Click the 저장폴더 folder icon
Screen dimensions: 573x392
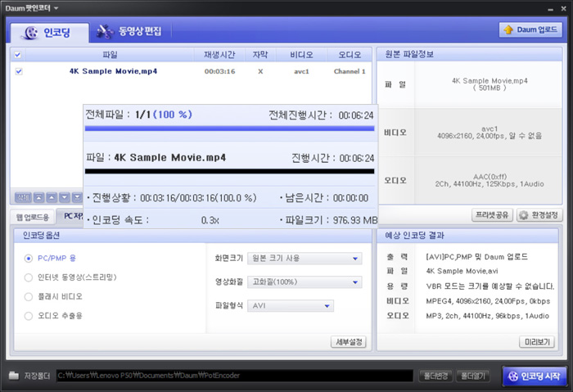pyautogui.click(x=14, y=376)
